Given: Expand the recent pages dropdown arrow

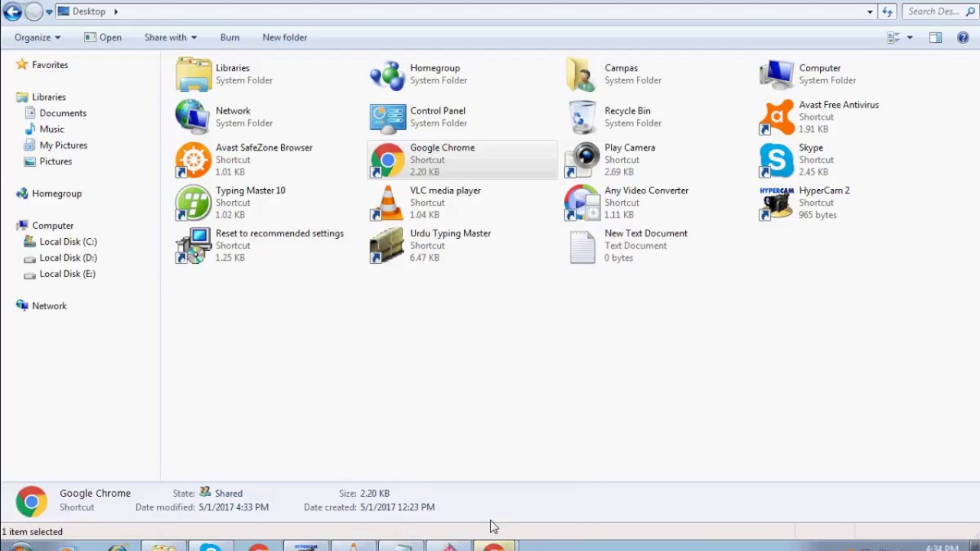Looking at the screenshot, I should point(50,11).
